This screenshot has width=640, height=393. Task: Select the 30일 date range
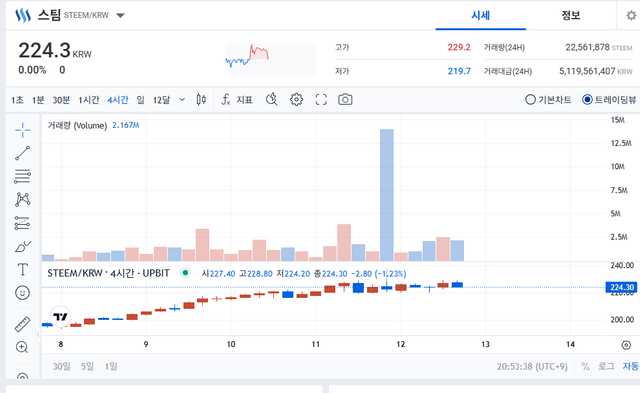tap(61, 366)
